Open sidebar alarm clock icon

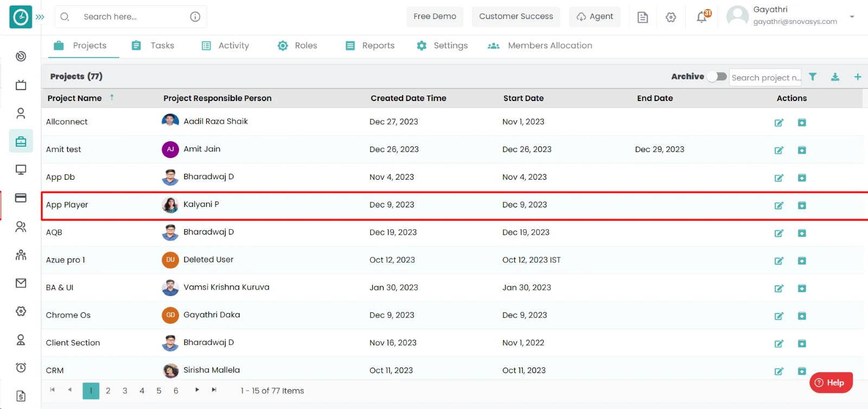[21, 368]
